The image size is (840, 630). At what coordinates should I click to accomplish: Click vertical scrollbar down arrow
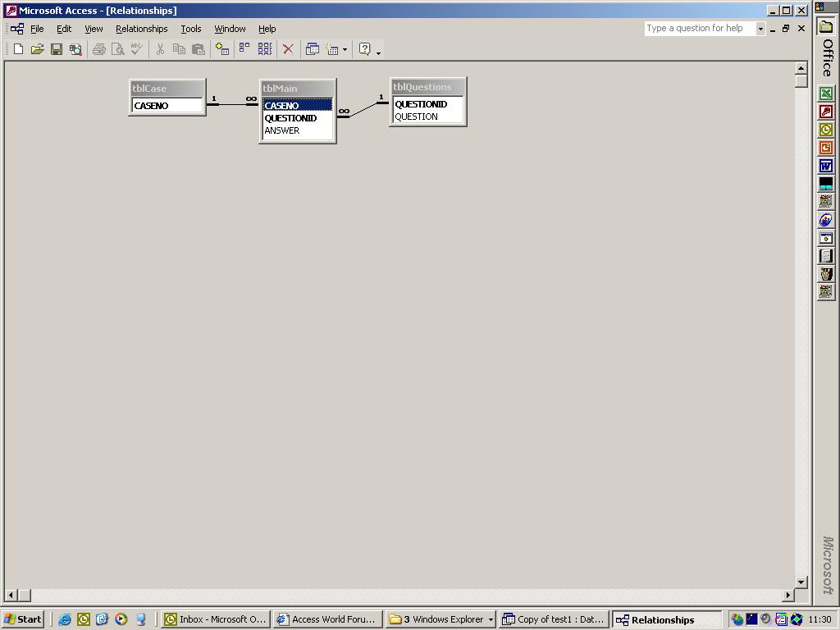pos(801,582)
